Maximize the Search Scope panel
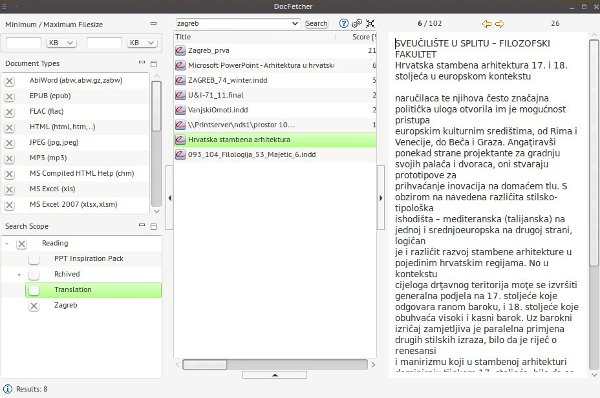The height and width of the screenshot is (398, 600). point(154,227)
